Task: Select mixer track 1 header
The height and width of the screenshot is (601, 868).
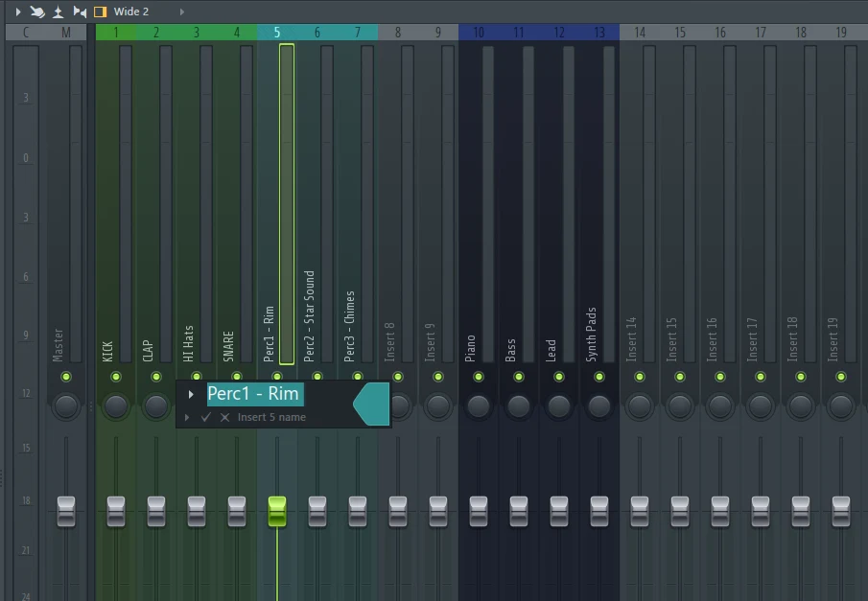Action: 116,33
